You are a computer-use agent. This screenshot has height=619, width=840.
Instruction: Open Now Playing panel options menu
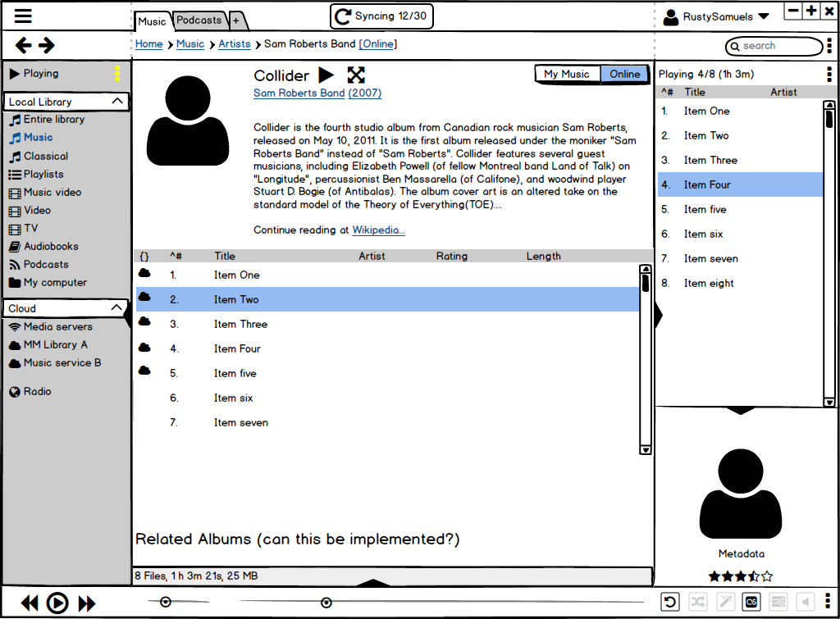pyautogui.click(x=829, y=74)
